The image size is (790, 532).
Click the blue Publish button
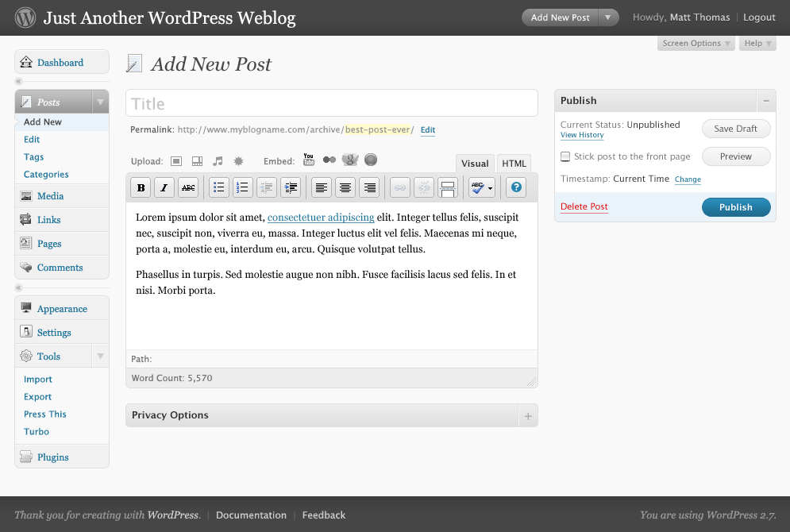735,207
